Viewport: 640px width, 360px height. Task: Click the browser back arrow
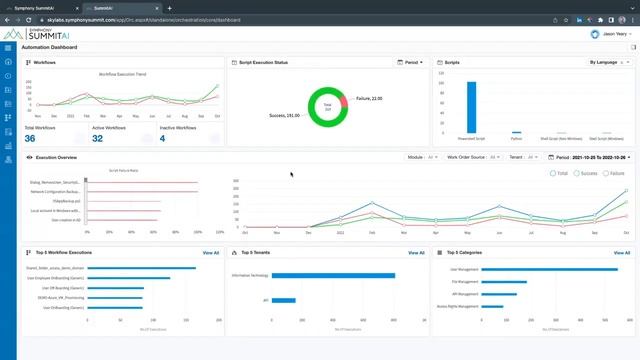(7, 20)
